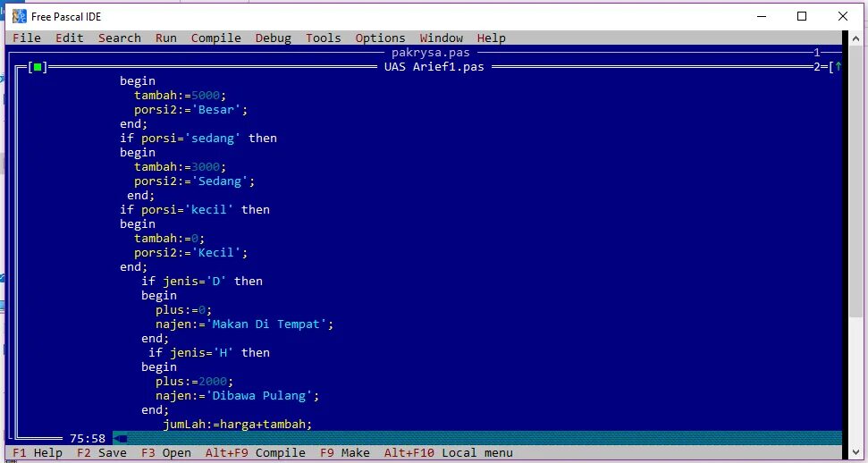Open the Options menu
868x463 pixels.
[x=380, y=38]
